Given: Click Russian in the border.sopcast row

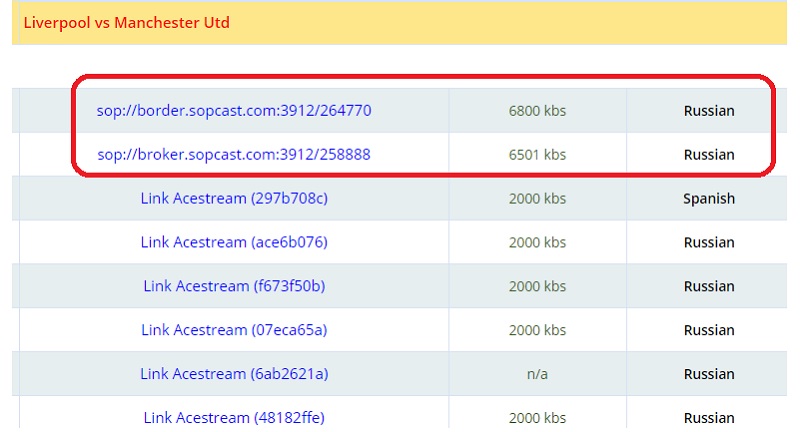Looking at the screenshot, I should click(x=709, y=111).
